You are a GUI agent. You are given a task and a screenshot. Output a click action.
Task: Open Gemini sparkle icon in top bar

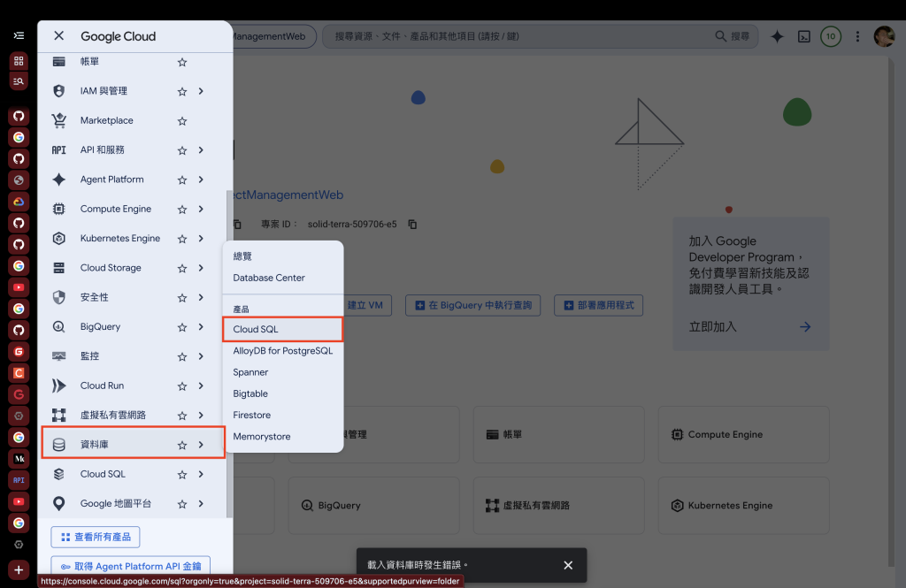click(777, 36)
